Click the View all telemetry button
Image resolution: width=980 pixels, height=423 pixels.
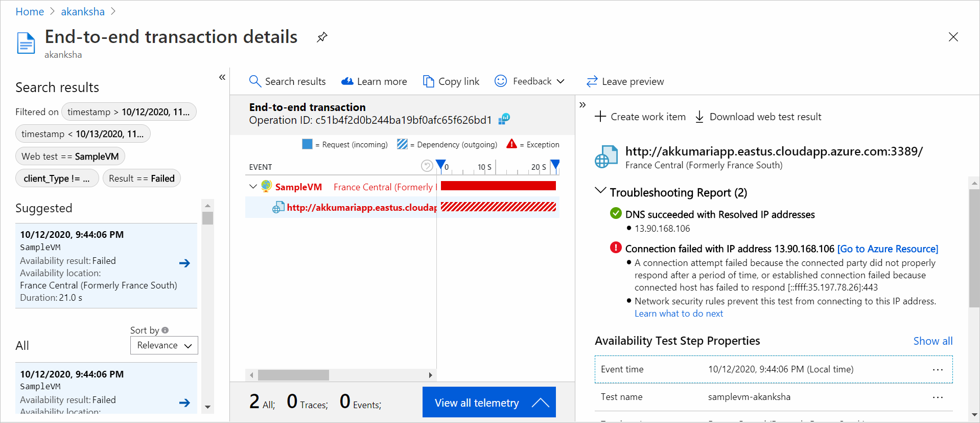click(x=489, y=403)
